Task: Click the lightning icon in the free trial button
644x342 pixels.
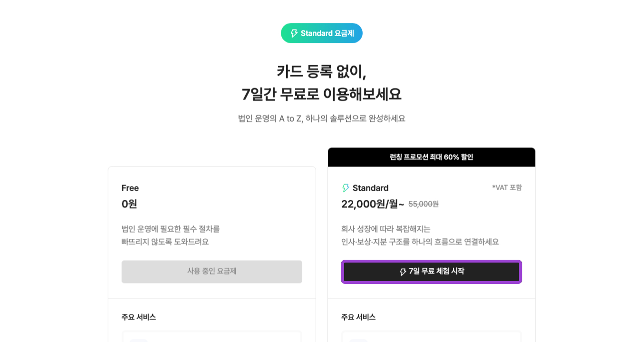Action: 403,272
